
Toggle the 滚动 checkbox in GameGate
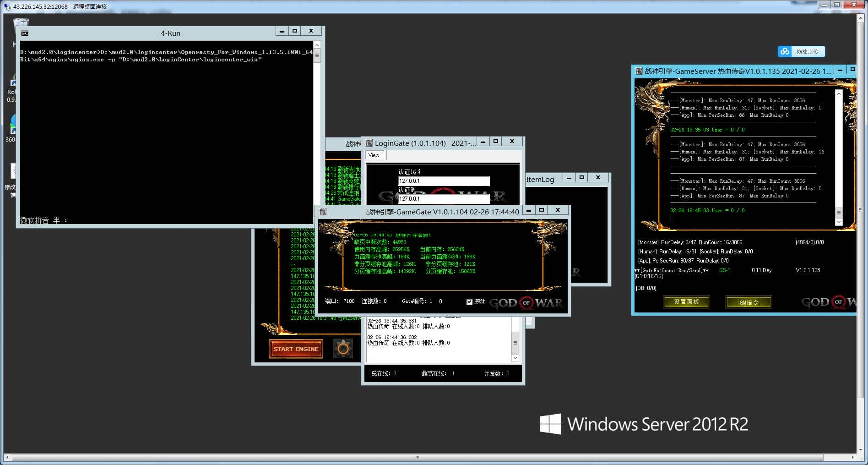pyautogui.click(x=469, y=301)
